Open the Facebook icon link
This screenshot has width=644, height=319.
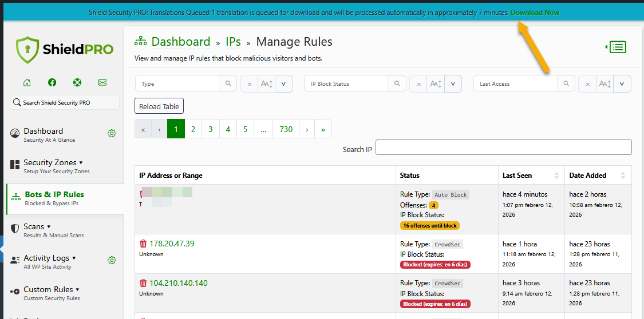52,82
